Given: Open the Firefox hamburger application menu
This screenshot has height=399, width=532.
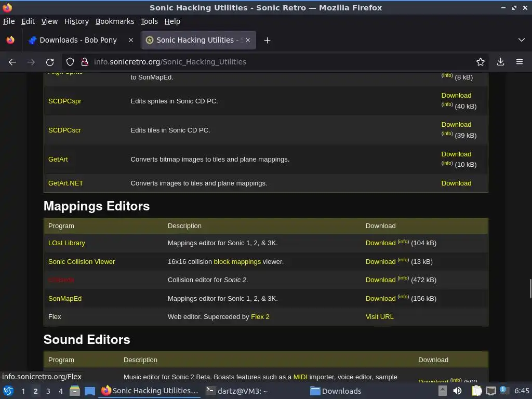Looking at the screenshot, I should [x=520, y=62].
